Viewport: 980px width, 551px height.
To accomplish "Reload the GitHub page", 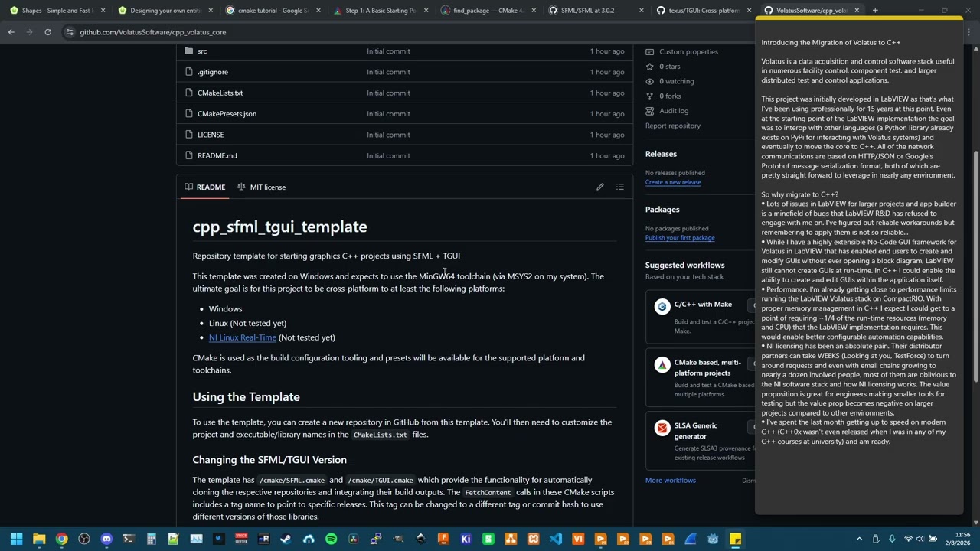I will (x=47, y=32).
